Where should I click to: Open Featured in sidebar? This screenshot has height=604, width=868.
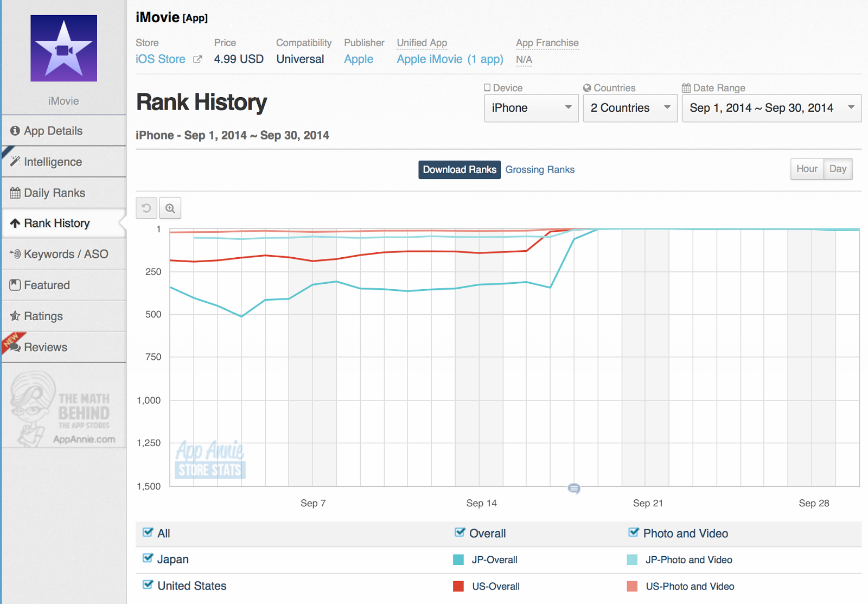coord(64,285)
